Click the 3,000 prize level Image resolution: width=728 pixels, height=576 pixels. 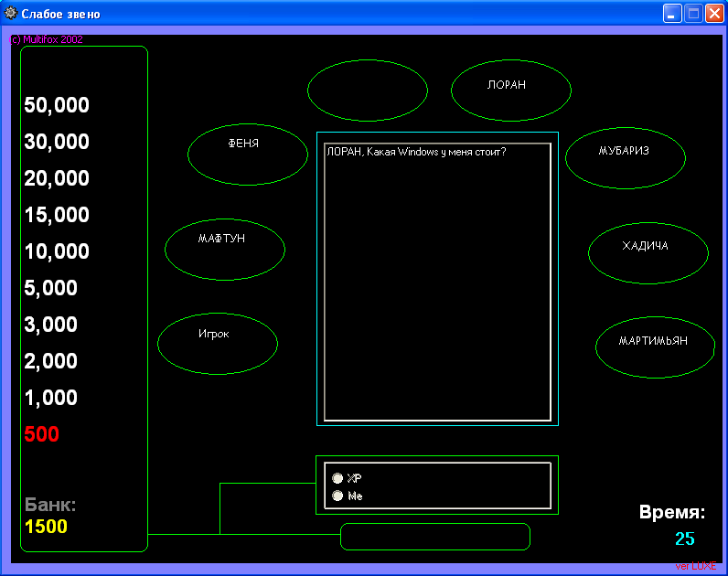tap(50, 325)
